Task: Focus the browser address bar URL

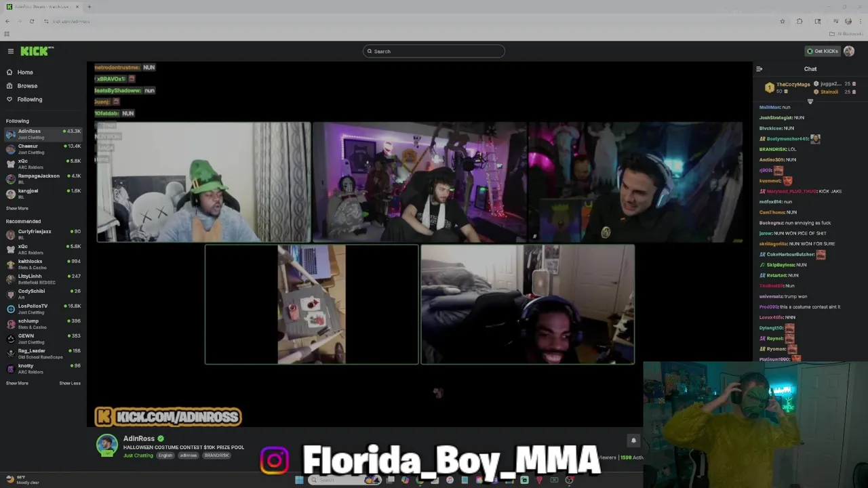Action: click(71, 21)
